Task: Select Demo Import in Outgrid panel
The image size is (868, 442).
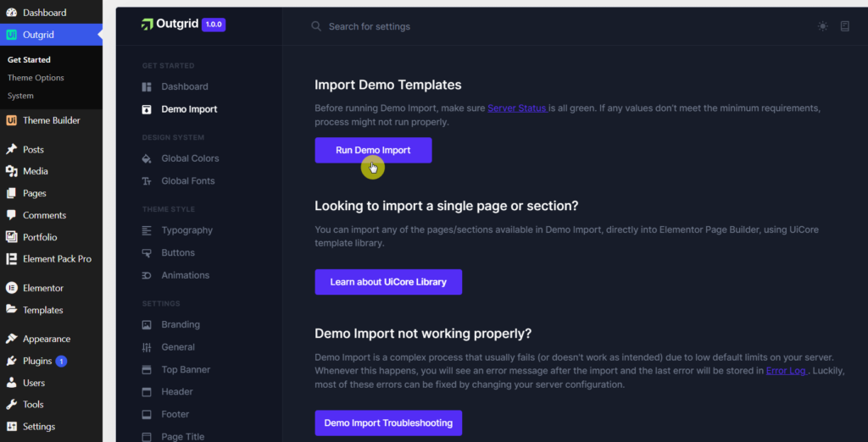Action: pyautogui.click(x=189, y=109)
